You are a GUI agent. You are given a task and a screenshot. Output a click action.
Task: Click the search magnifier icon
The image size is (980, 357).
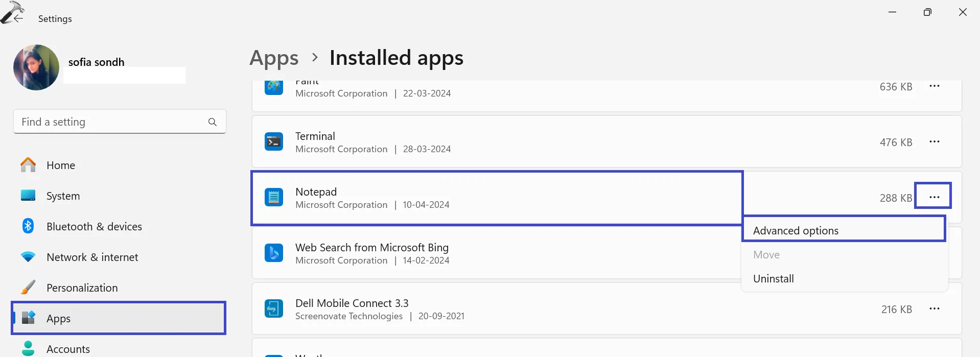coord(213,122)
